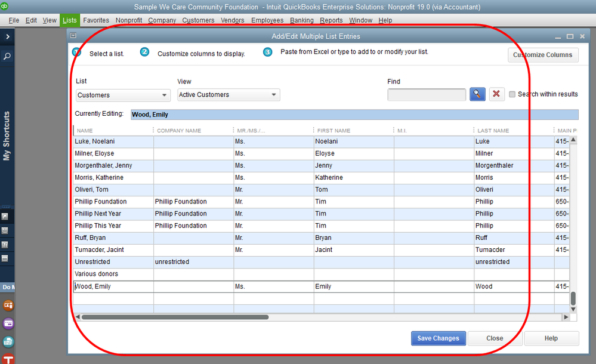Screen dimensions: 596x364
Task: Open the View dropdown showing Active Customers
Action: point(228,95)
